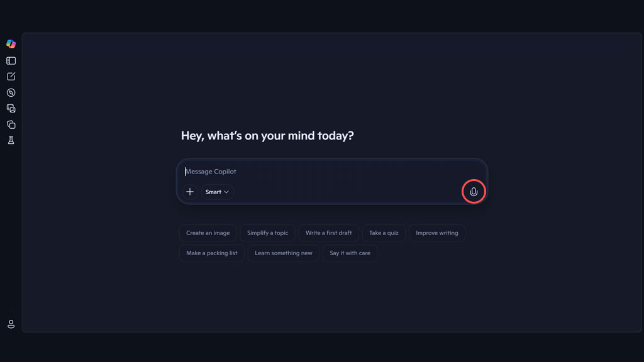644x362 pixels.
Task: Open Copilot Labs flask icon
Action: 11,140
